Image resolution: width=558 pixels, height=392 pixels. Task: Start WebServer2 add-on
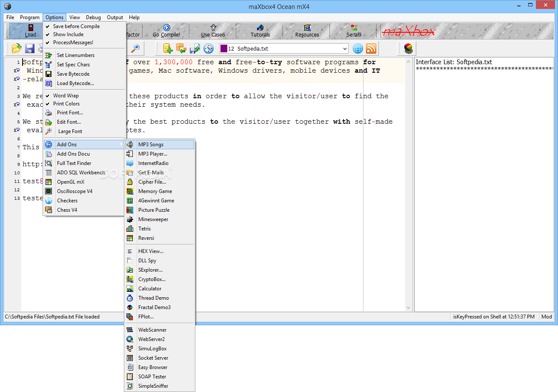pyautogui.click(x=160, y=339)
